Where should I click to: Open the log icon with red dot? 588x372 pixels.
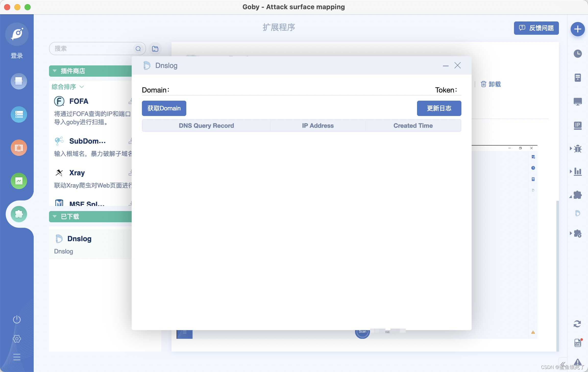coord(578,343)
